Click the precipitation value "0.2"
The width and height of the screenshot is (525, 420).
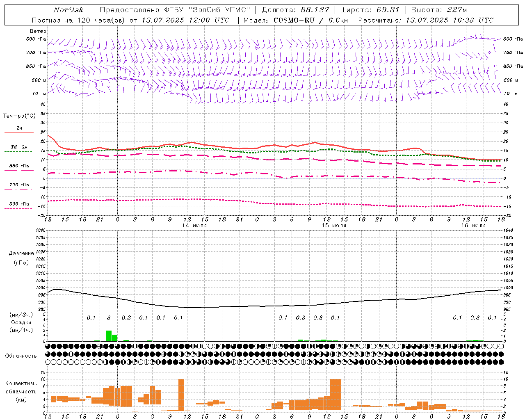pyautogui.click(x=126, y=317)
